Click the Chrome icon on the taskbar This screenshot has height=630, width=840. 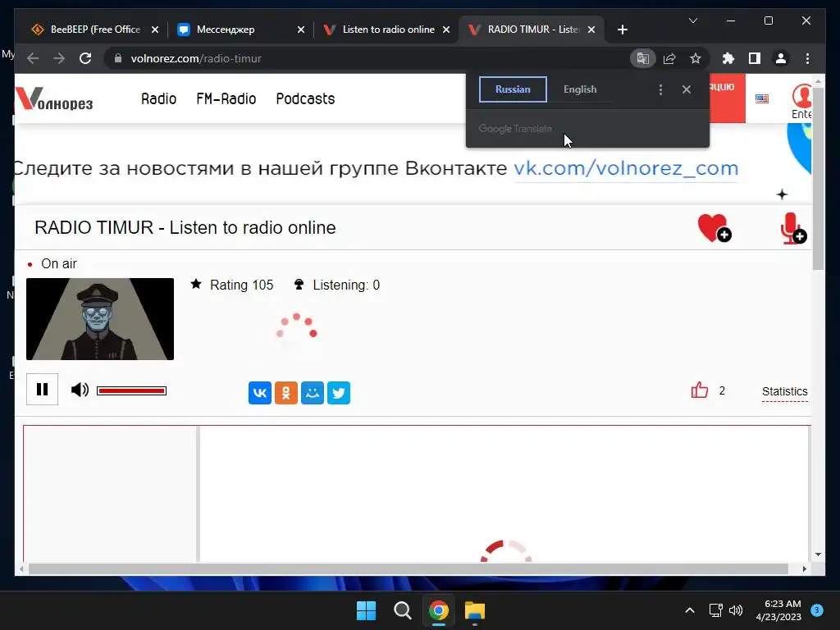(439, 610)
